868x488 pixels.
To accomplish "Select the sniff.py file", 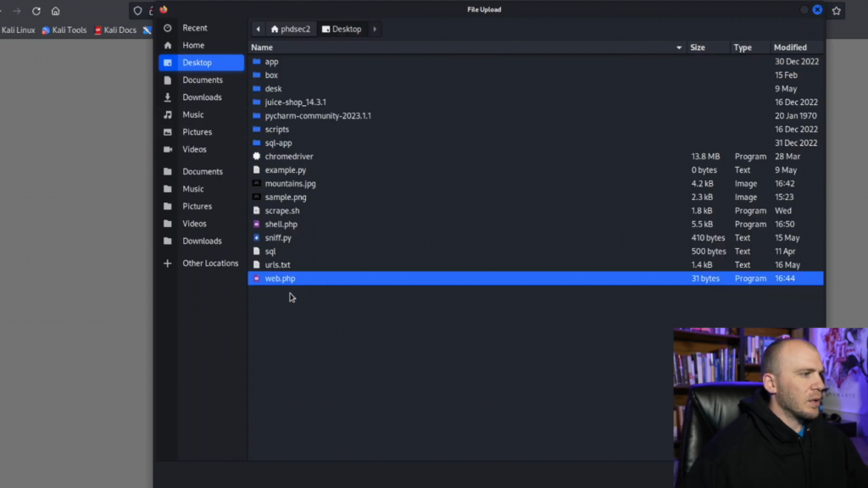I will click(x=536, y=238).
